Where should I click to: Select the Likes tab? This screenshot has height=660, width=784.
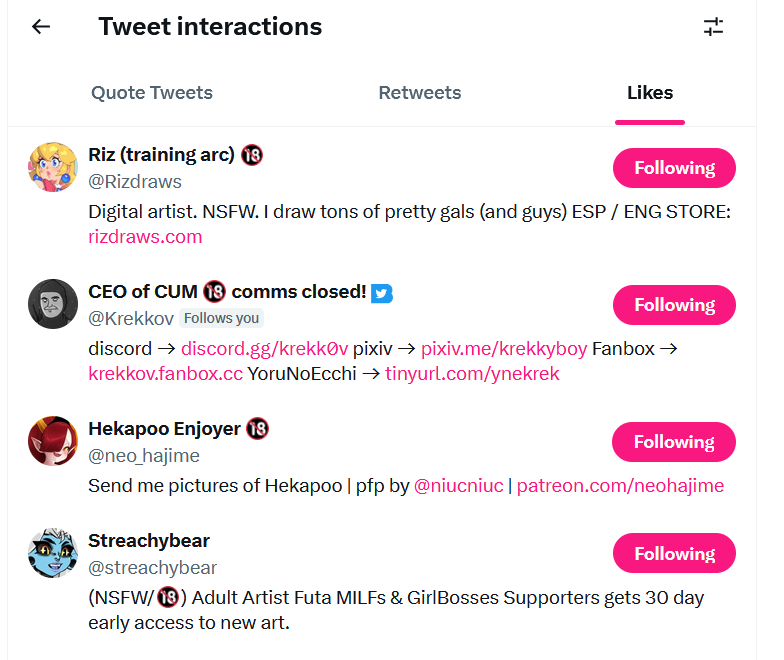pyautogui.click(x=650, y=93)
